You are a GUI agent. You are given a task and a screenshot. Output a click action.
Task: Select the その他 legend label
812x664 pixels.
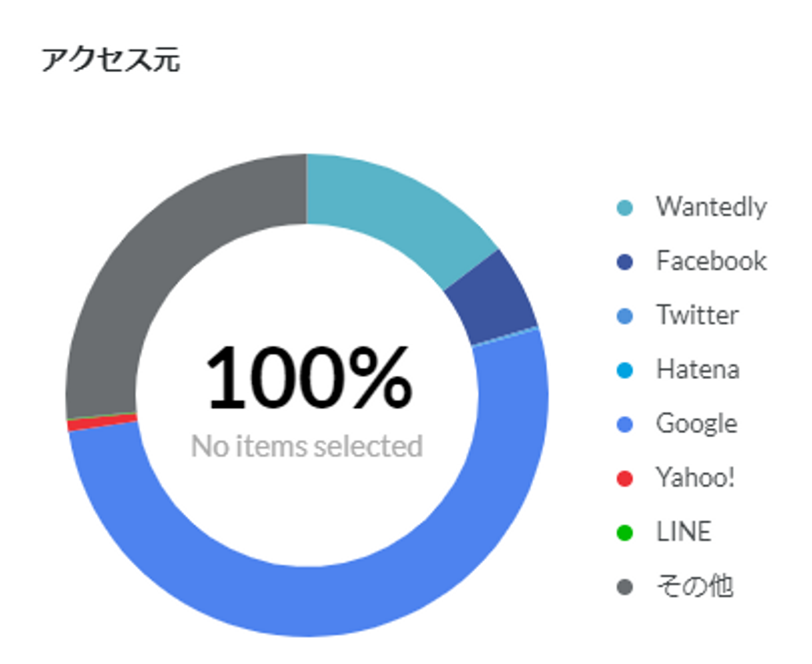click(695, 586)
